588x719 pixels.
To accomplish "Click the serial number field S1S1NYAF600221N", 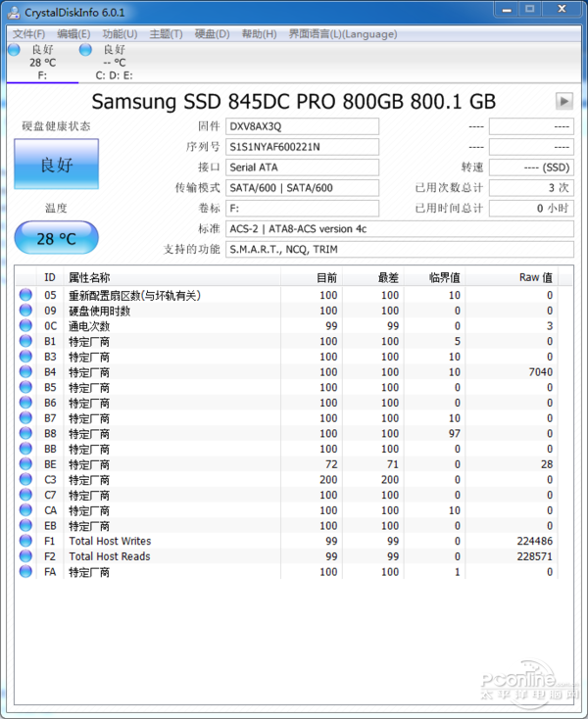I will click(302, 147).
